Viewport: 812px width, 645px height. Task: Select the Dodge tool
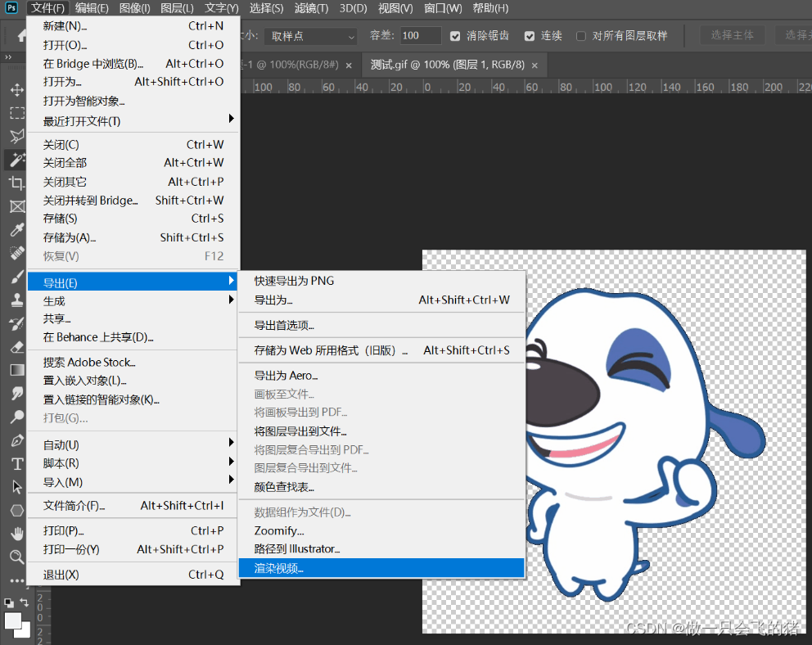[16, 417]
